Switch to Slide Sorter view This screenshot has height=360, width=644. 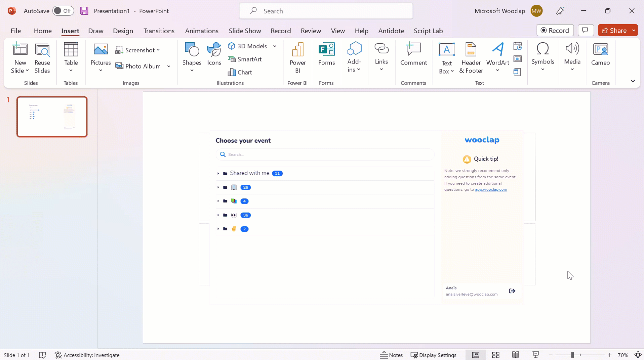tap(495, 355)
